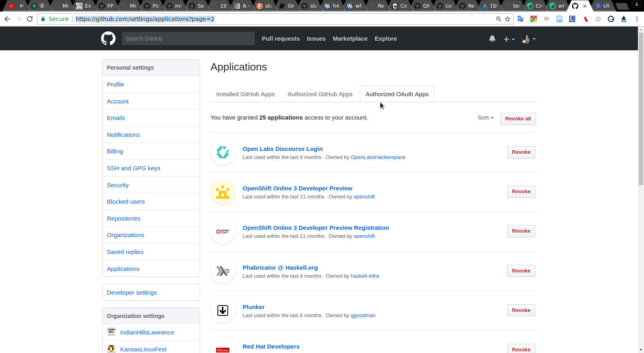Open Profile in personal settings
644x353 pixels.
(x=151, y=85)
